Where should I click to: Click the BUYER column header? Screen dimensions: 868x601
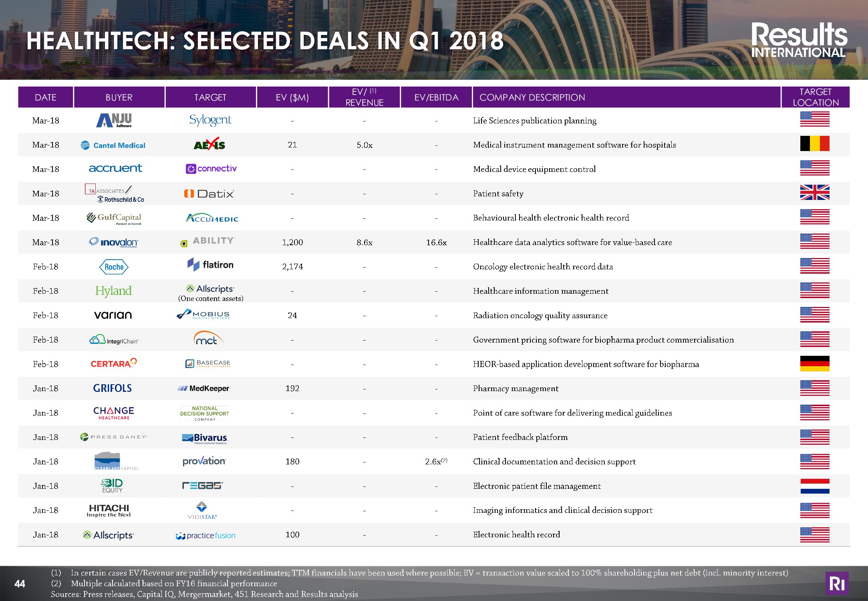119,97
